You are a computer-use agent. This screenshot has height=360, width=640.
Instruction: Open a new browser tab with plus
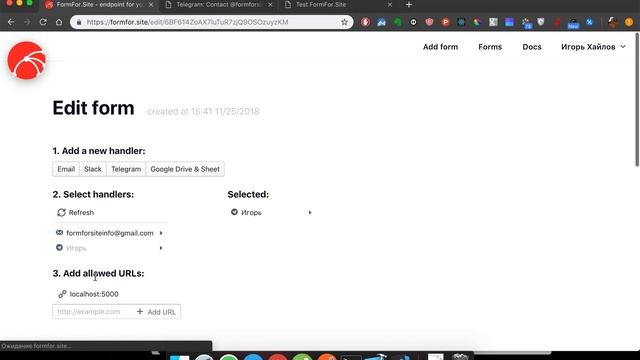click(409, 4)
